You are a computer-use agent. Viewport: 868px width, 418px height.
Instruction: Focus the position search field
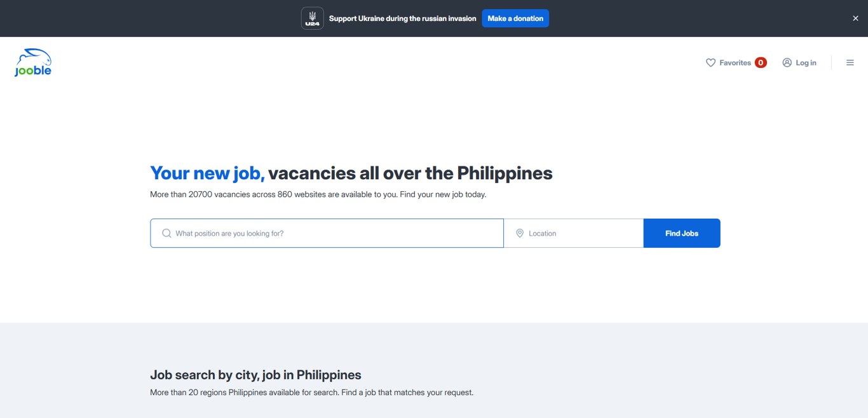click(x=327, y=233)
